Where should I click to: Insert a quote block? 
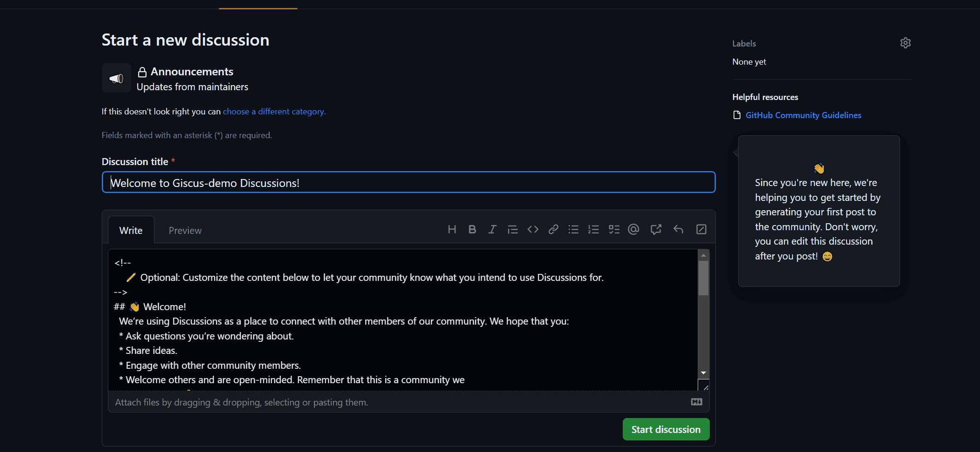coord(513,229)
